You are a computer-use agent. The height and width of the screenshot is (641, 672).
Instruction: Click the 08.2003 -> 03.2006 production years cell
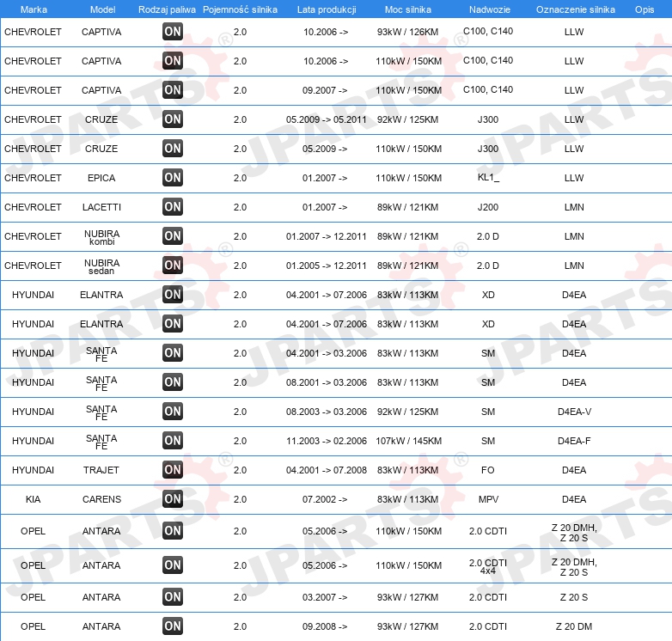[x=327, y=412]
